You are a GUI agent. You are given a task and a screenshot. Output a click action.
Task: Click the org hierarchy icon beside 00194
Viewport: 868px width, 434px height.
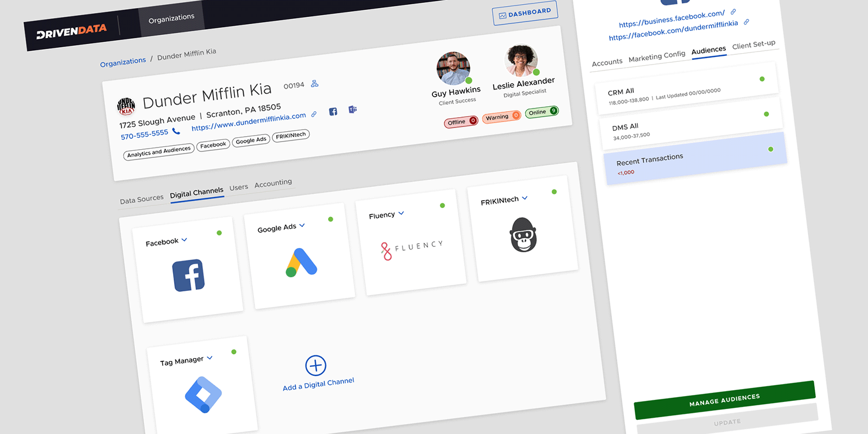(x=315, y=84)
